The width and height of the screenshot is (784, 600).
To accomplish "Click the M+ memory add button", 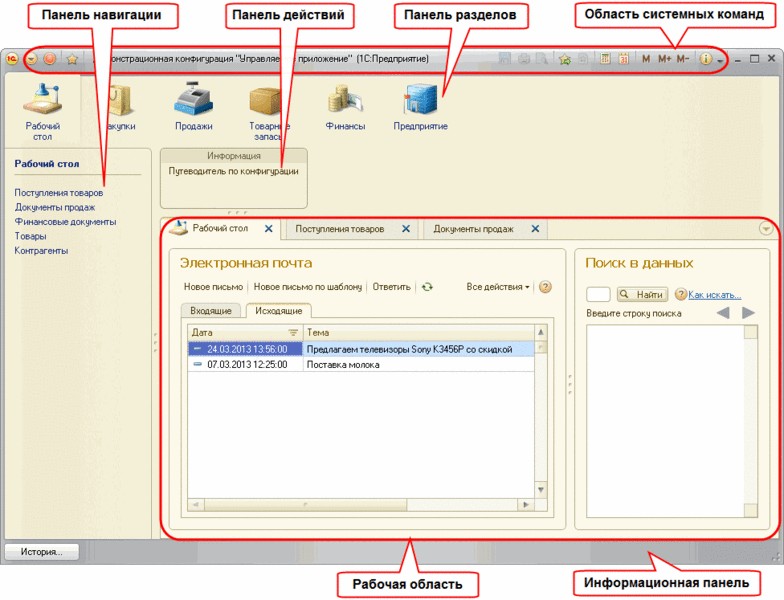I will click(664, 59).
